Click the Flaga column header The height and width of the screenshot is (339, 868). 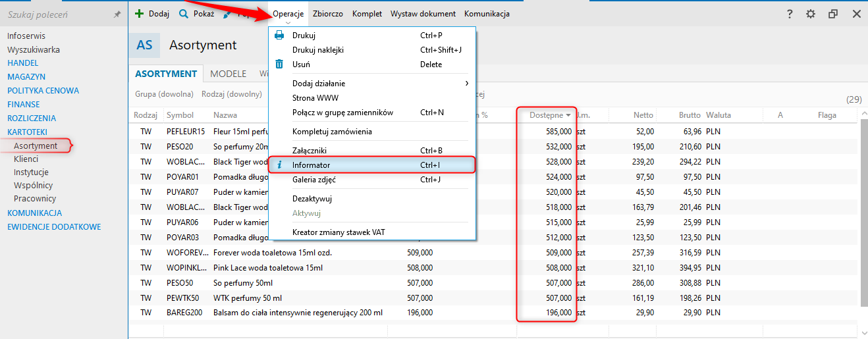point(827,115)
